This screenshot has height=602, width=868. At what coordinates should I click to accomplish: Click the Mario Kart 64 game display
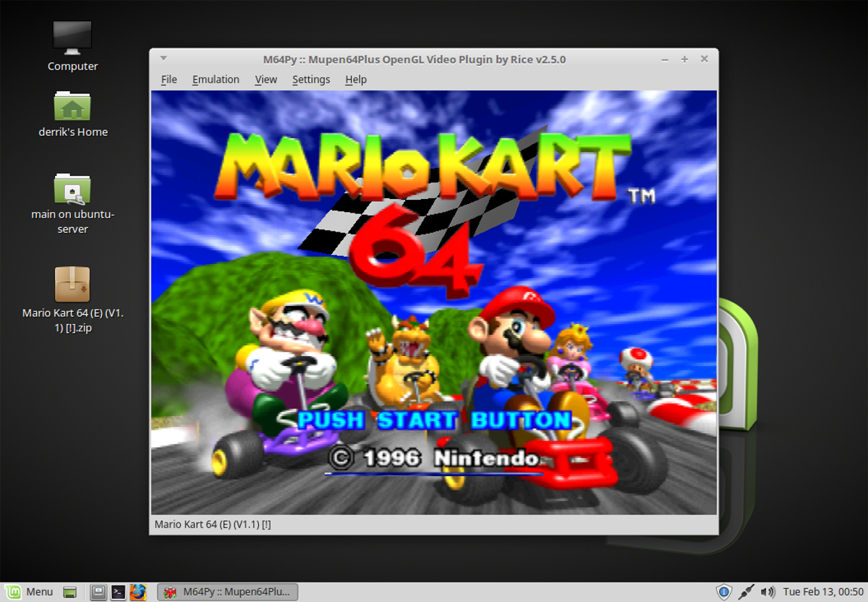(x=434, y=302)
